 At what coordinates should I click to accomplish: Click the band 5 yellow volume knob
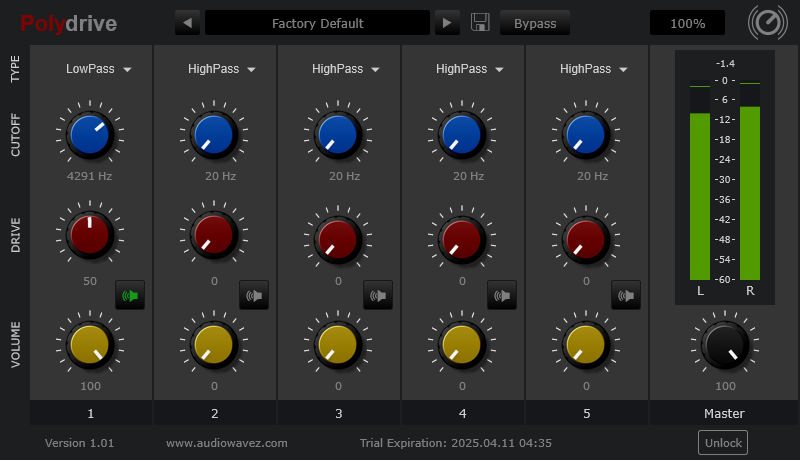click(x=586, y=345)
